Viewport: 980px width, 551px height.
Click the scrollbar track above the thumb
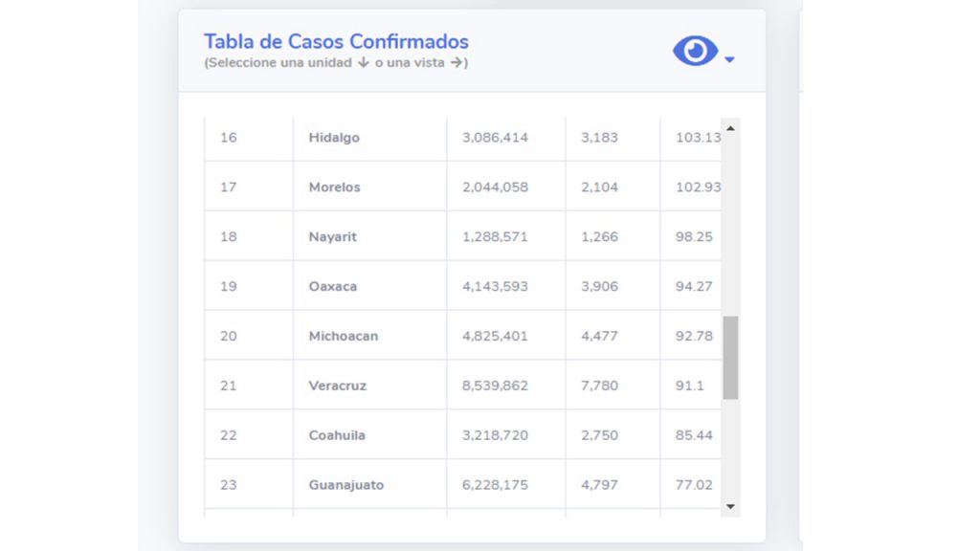coord(730,225)
